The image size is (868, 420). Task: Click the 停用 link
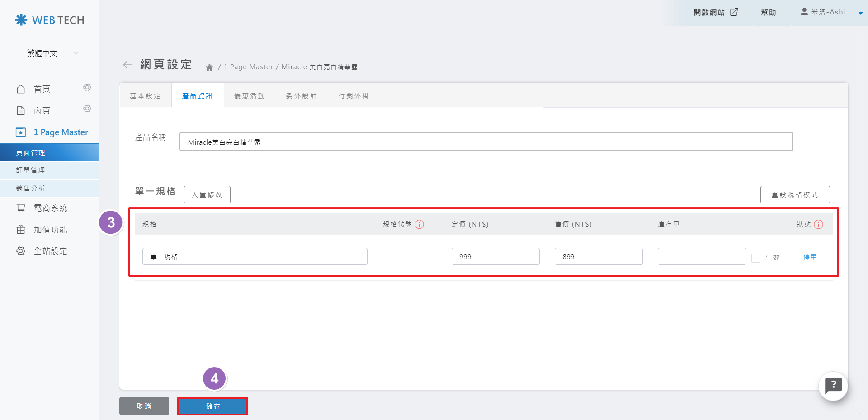pos(810,257)
